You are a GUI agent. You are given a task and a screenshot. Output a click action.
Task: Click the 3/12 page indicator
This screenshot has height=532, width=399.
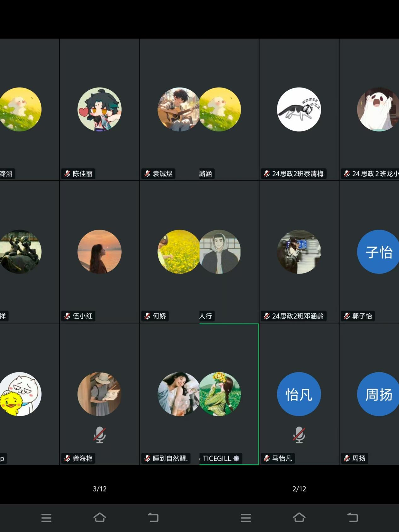100,489
